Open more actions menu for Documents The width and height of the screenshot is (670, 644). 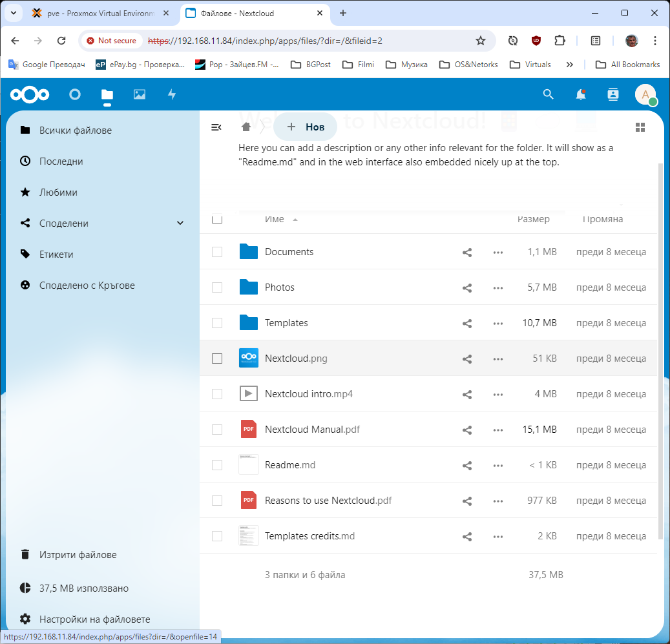point(497,253)
